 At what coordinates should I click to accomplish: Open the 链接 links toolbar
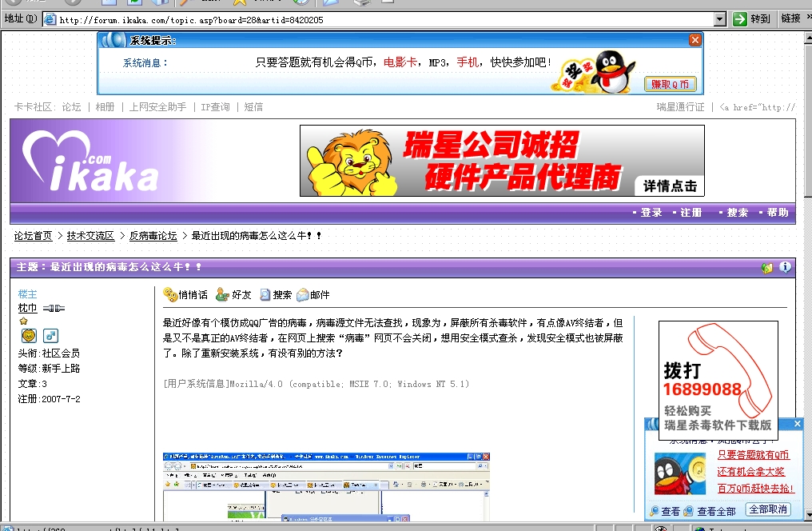click(790, 18)
